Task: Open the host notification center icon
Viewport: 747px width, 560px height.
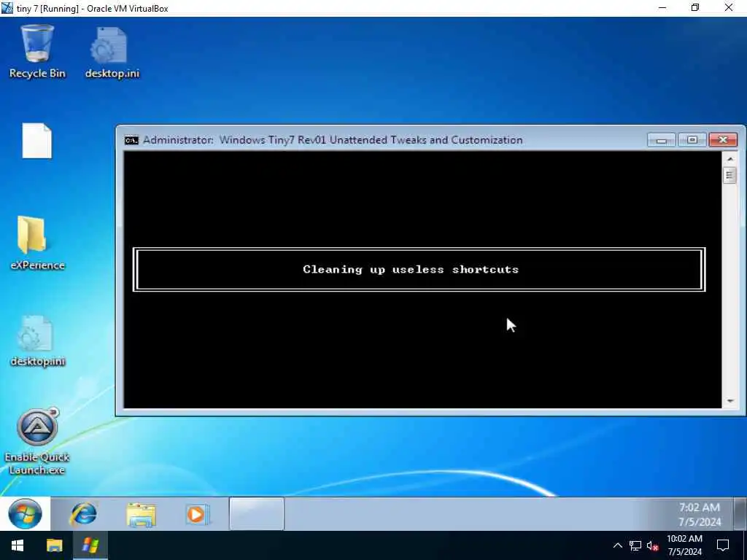Action: (723, 545)
